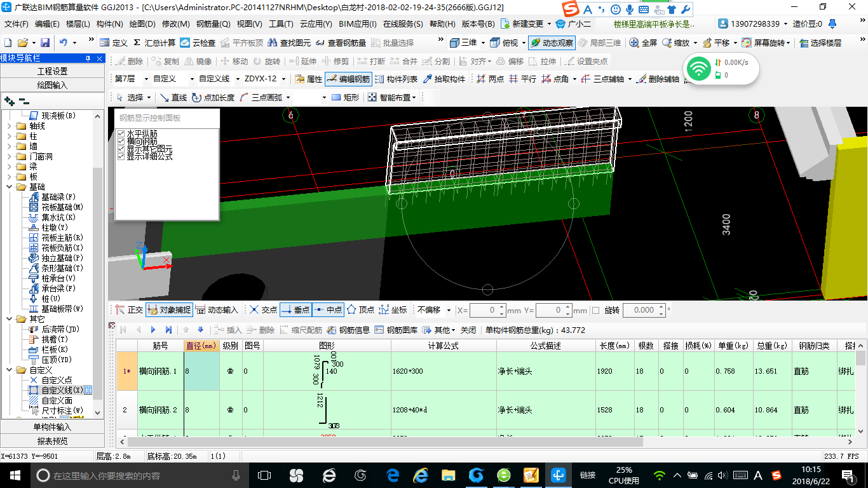Viewport: 868px width, 488px height.
Task: Activate 动态观察 dynamic orbit tool
Action: tap(552, 43)
